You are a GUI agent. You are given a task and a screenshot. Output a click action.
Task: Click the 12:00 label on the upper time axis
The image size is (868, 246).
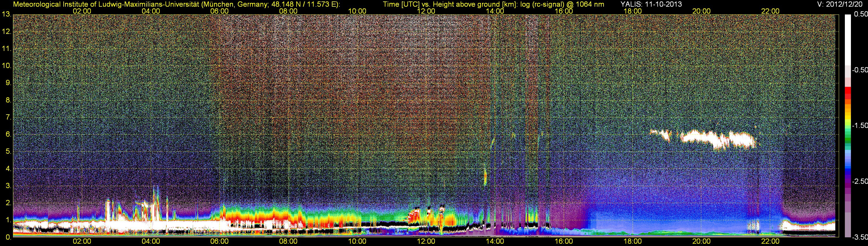tap(426, 11)
